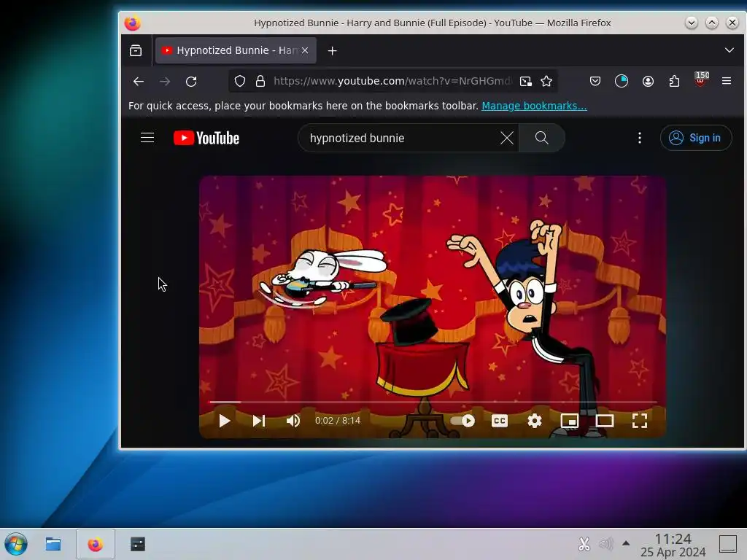
Task: Open uBlock Origin badge showing 150
Action: 701,79
